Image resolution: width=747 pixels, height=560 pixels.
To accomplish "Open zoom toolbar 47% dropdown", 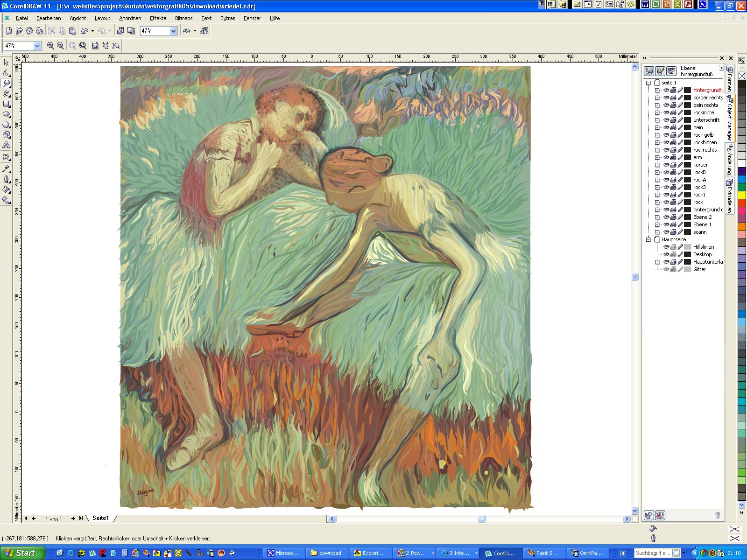I will [37, 46].
